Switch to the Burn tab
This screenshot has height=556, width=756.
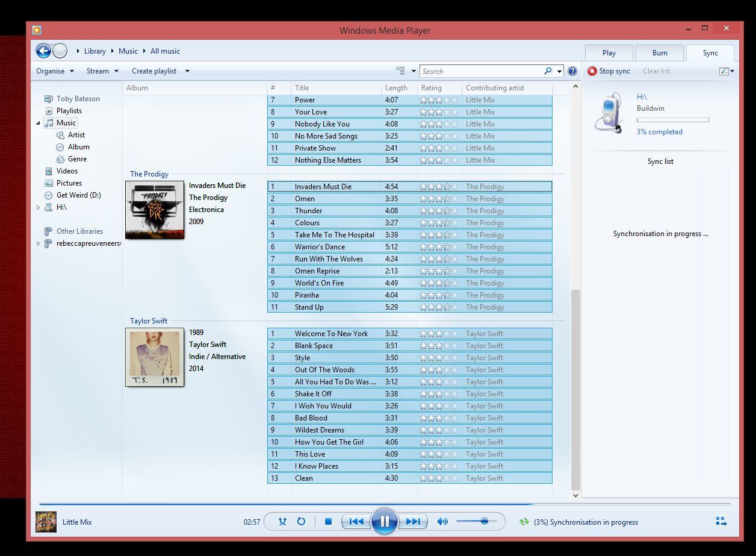coord(660,53)
